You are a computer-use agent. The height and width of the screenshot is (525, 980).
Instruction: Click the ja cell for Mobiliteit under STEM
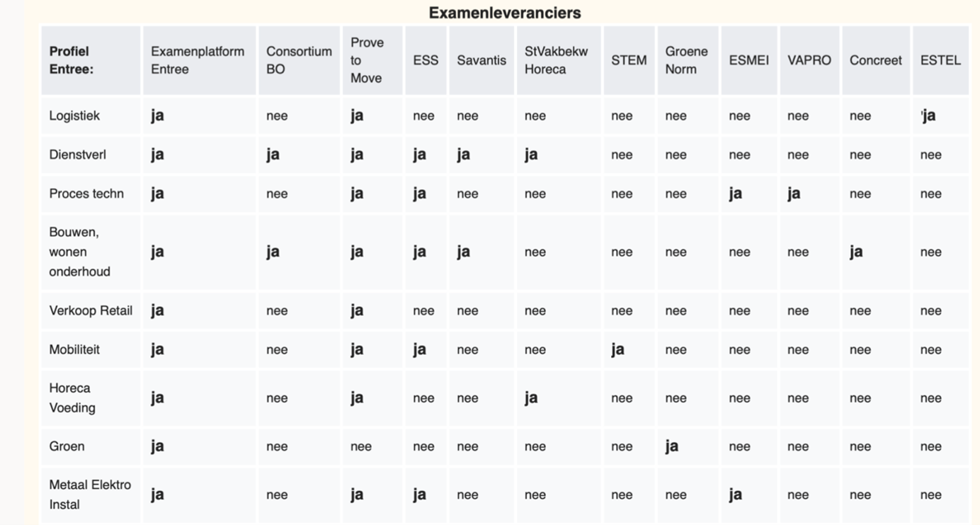click(x=617, y=349)
